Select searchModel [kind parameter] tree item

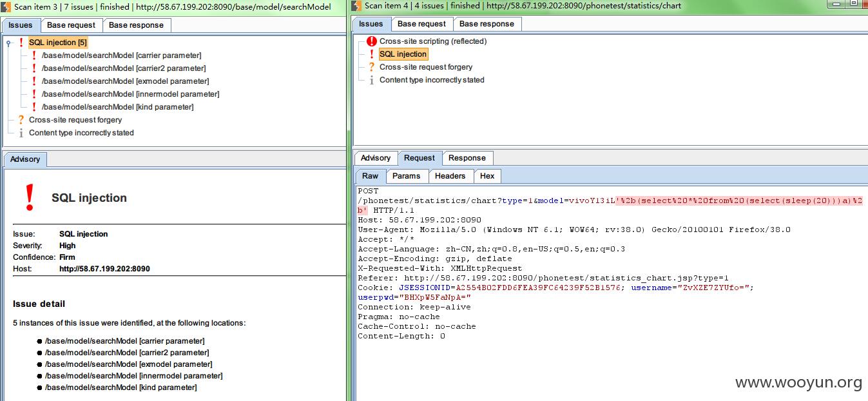click(x=117, y=107)
